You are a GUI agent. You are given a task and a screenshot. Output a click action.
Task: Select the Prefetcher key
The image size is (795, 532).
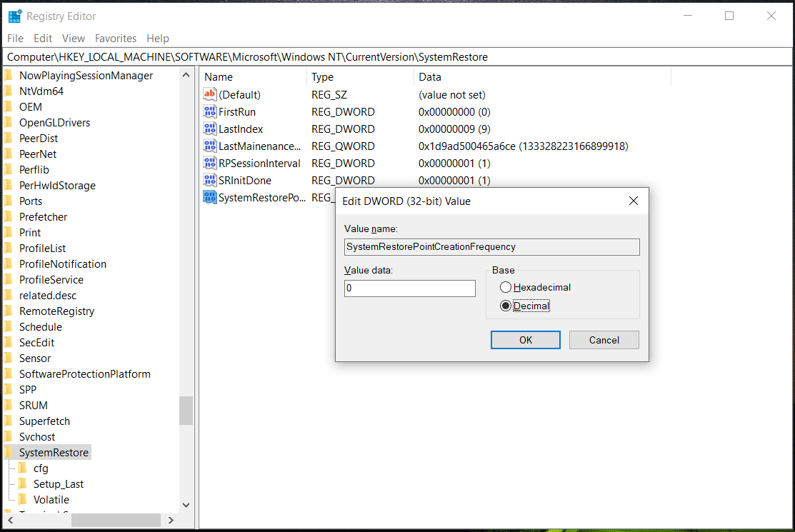point(43,217)
